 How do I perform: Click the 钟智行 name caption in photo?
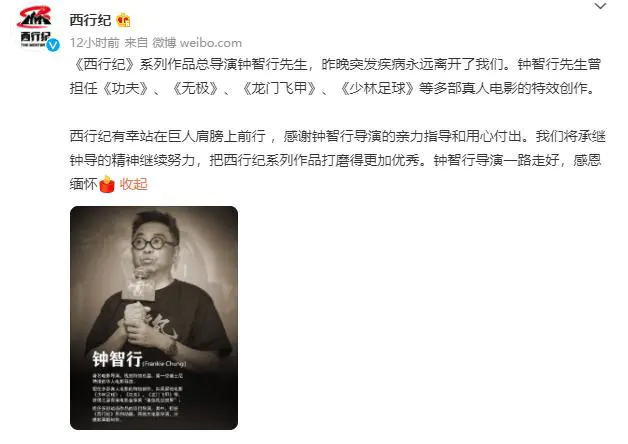pyautogui.click(x=117, y=359)
